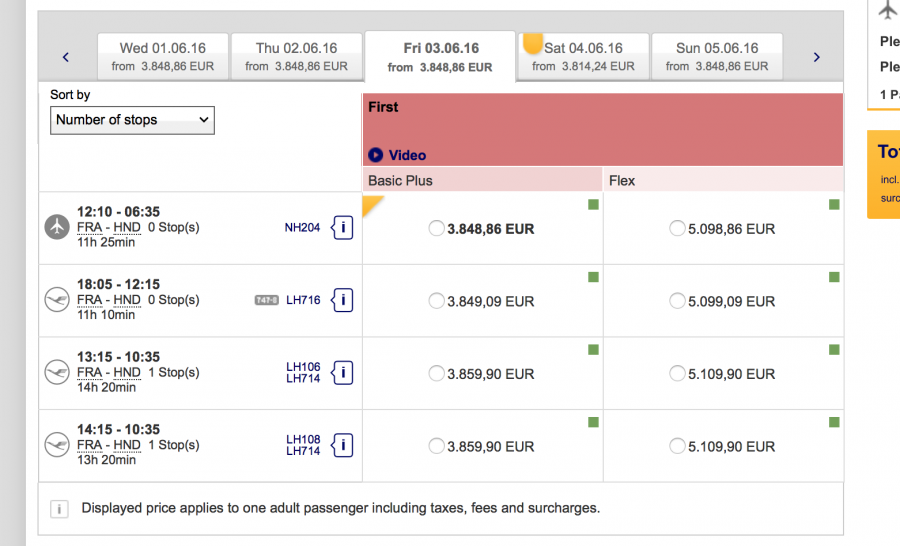The height and width of the screenshot is (546, 900).
Task: Select Flex fare 5.099,09 EUR
Action: coord(678,301)
